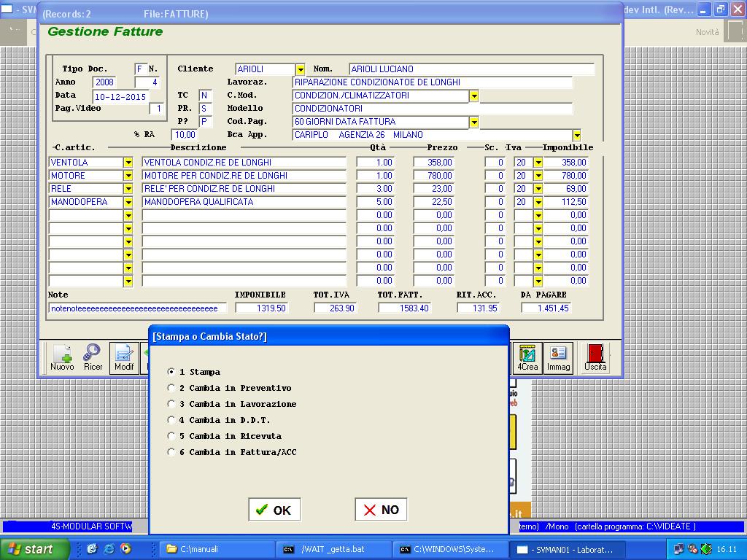
Task: Activate the SVMAN01 - Laborat... taskbar button
Action: (x=567, y=549)
